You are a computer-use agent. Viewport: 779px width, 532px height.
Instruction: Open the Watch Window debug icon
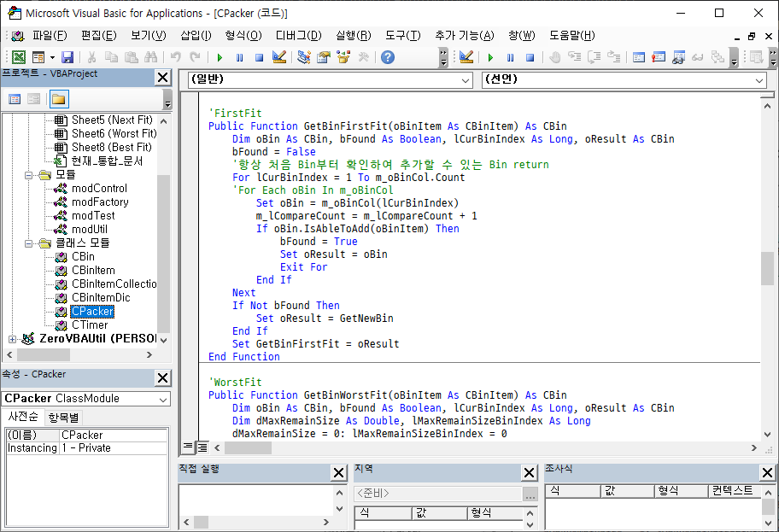click(678, 57)
